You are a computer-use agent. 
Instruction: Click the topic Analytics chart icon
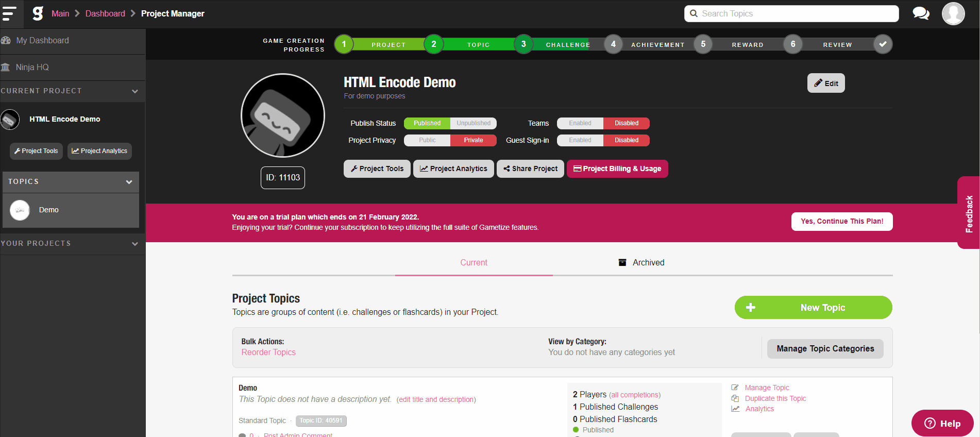(x=735, y=409)
